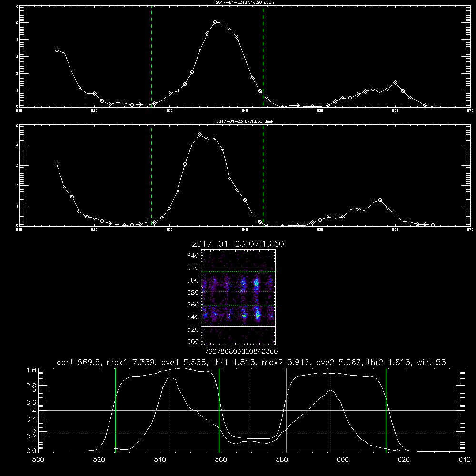Click y-axis label 620 beside spectral image
This screenshot has width=476, height=476.
tap(193, 268)
